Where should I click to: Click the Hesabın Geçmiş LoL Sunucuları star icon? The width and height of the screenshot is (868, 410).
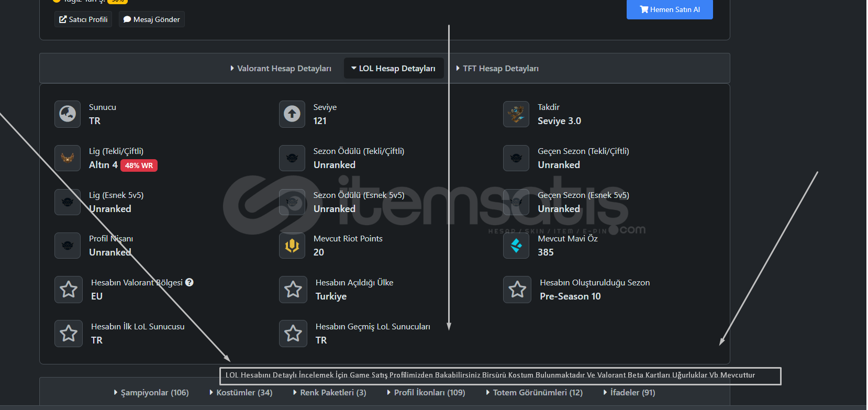[x=293, y=333]
